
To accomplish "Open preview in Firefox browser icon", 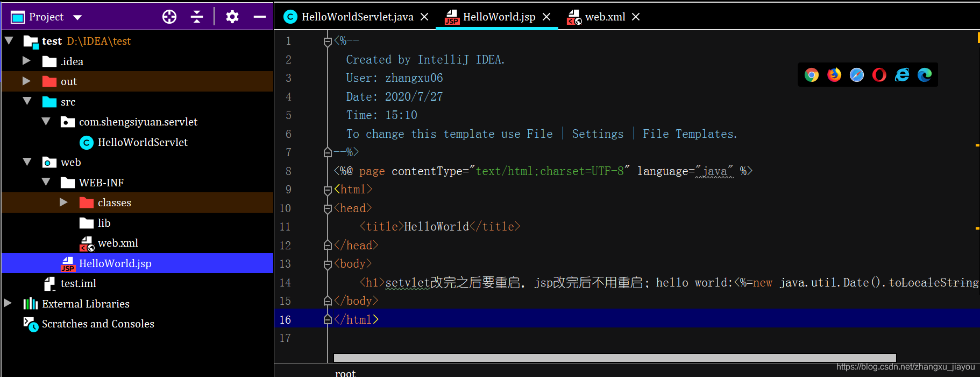I will [x=834, y=75].
